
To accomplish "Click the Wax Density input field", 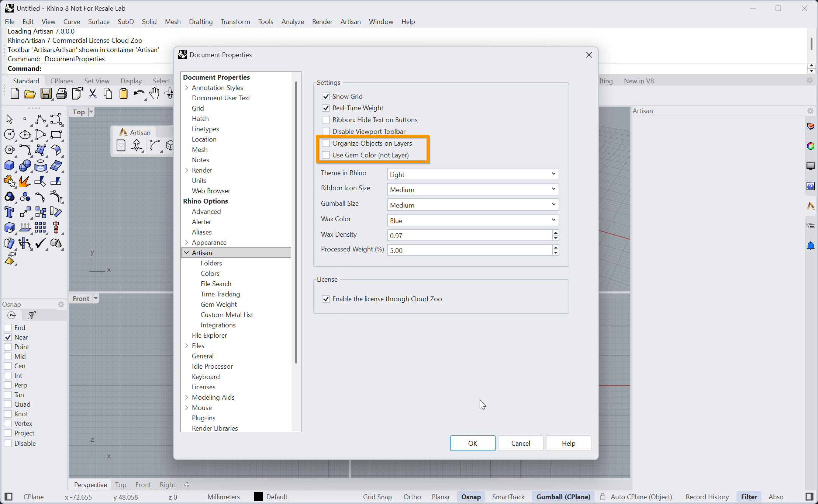I will coord(469,236).
